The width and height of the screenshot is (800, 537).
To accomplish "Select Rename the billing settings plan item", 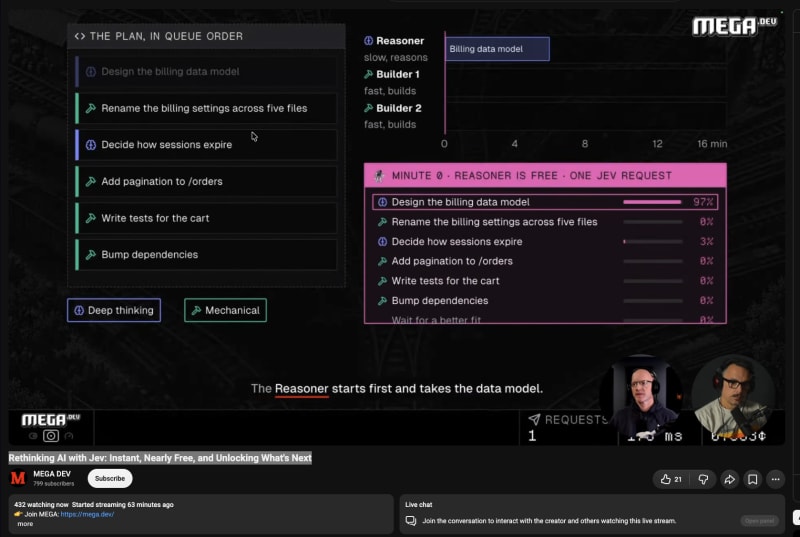I will click(x=206, y=108).
